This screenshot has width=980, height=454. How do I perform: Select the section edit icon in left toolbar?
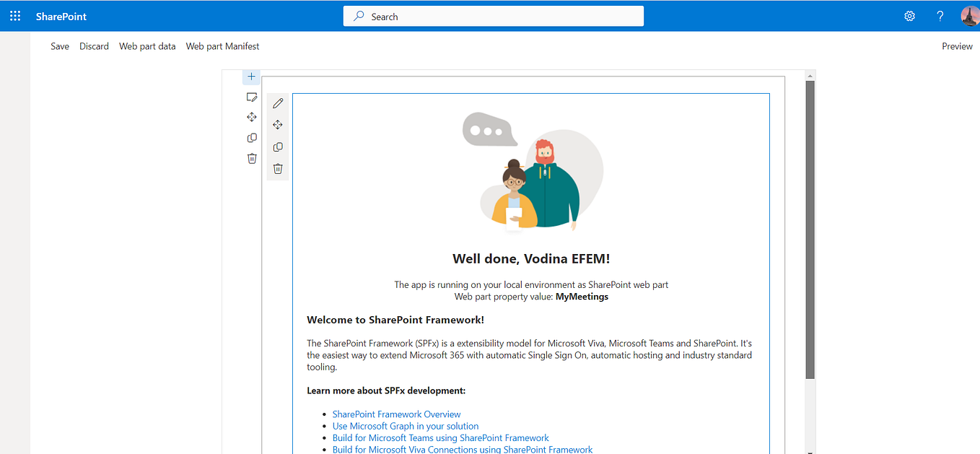coord(252,97)
